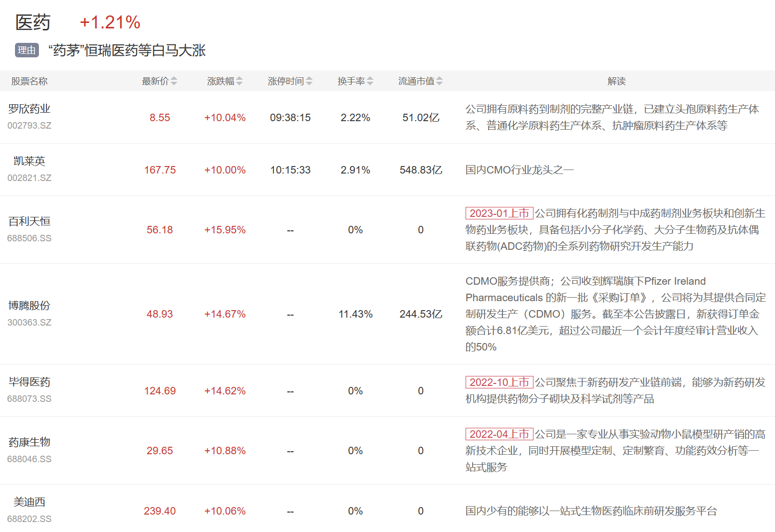
Task: Click stock code 688073.SS
Action: point(29,399)
